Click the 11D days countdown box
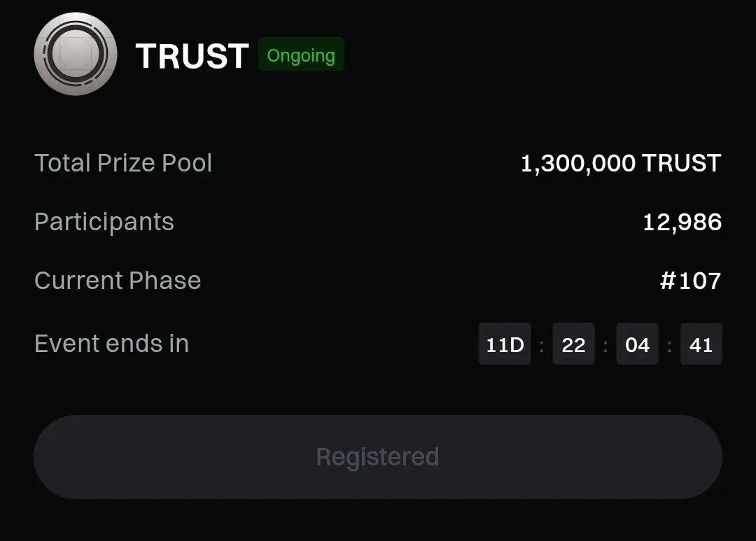 (x=505, y=344)
